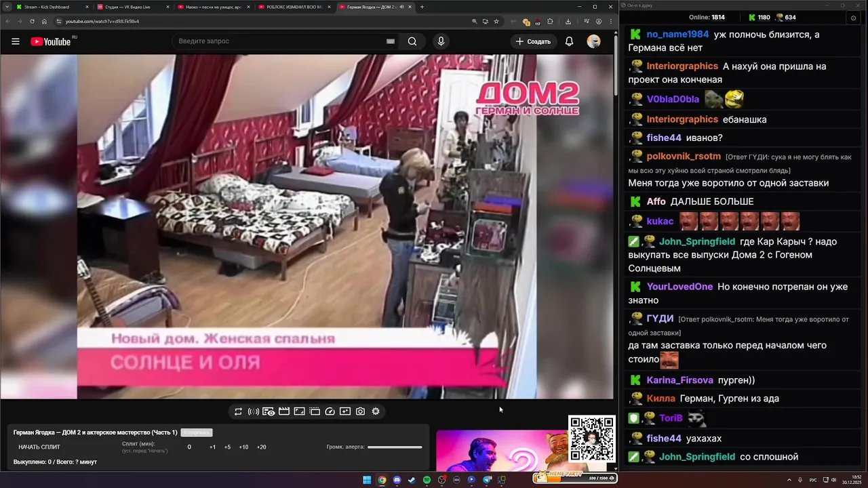The width and height of the screenshot is (868, 488).
Task: Click the video frame showing ДОМ 2
Action: (x=307, y=226)
